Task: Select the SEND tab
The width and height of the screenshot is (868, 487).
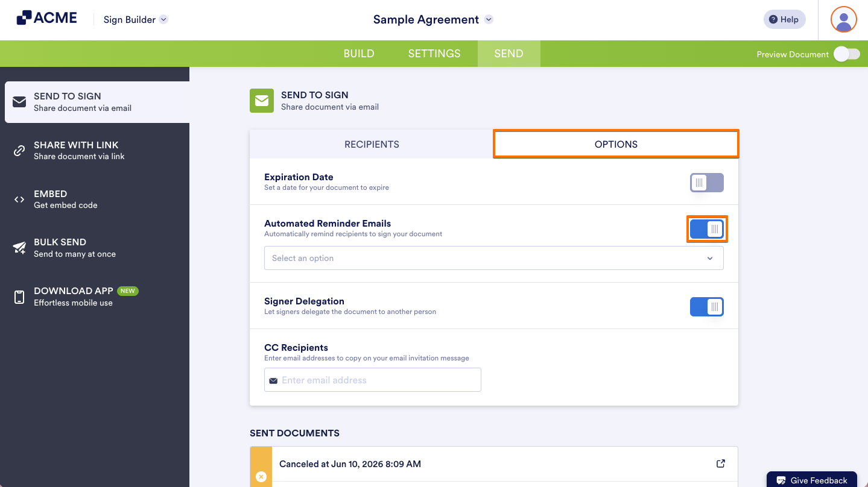Action: click(508, 54)
